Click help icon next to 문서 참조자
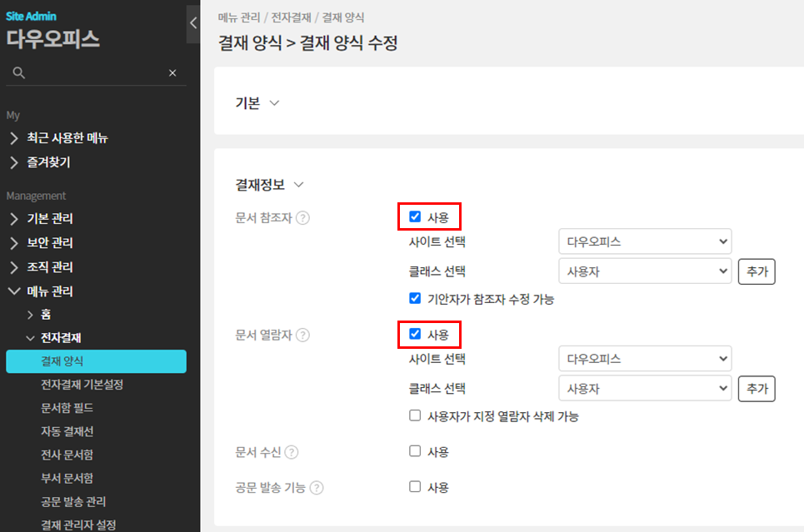 pos(303,218)
